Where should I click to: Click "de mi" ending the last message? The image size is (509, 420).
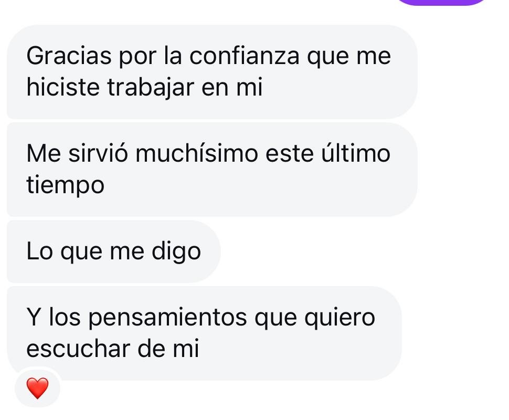[168, 350]
